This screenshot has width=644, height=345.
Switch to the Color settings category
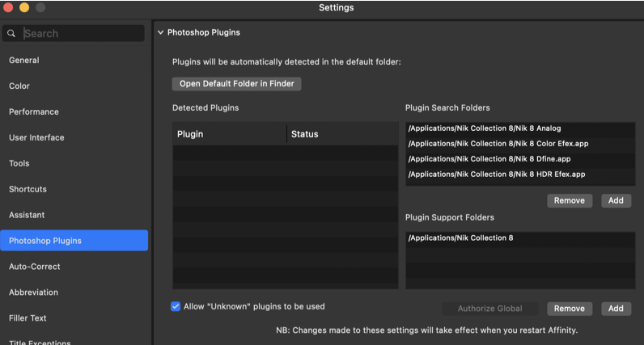(x=19, y=86)
